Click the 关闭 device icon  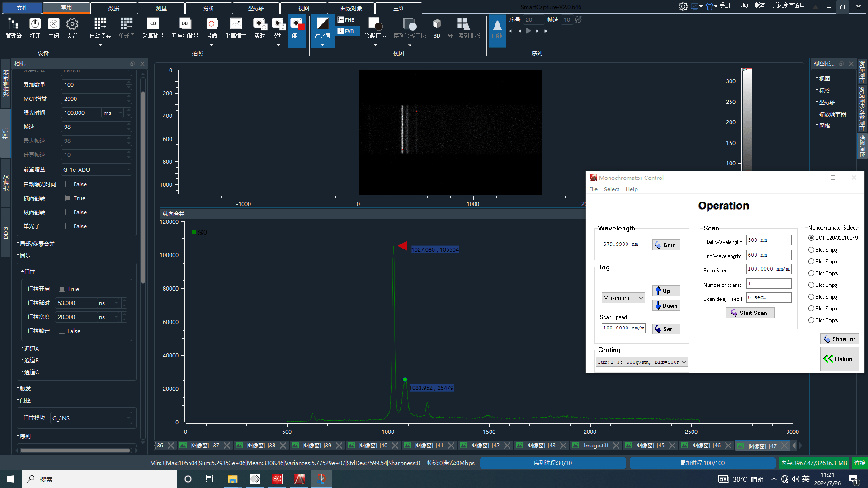tap(53, 28)
